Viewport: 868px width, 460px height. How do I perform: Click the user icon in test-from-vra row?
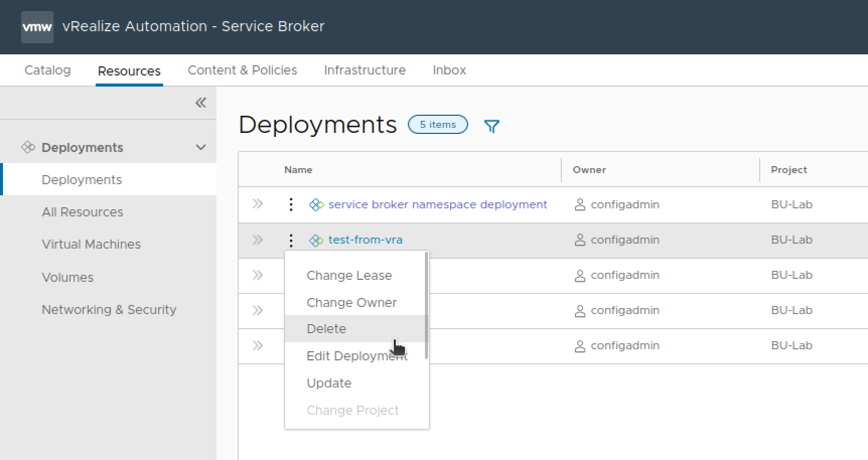tap(580, 240)
